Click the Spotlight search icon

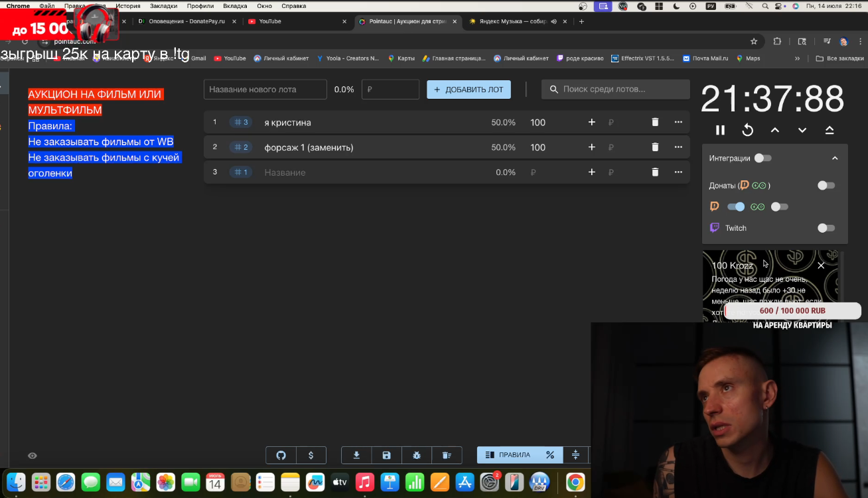[765, 6]
